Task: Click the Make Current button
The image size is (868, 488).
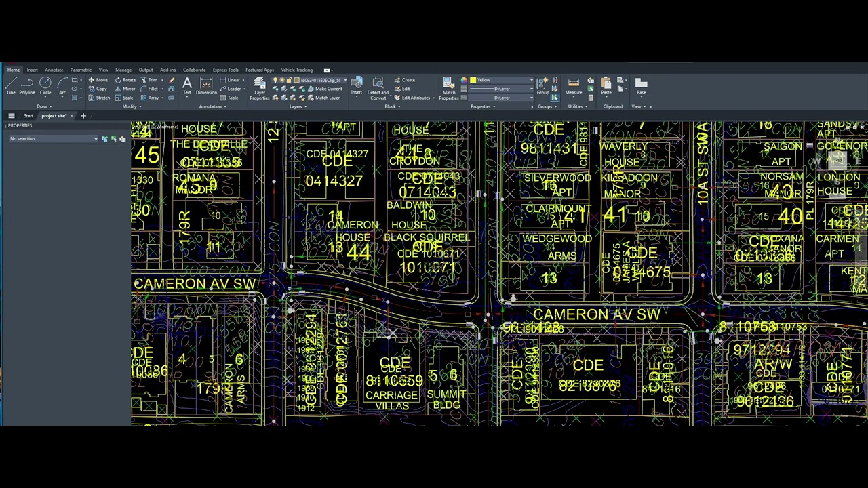Action: tap(324, 89)
